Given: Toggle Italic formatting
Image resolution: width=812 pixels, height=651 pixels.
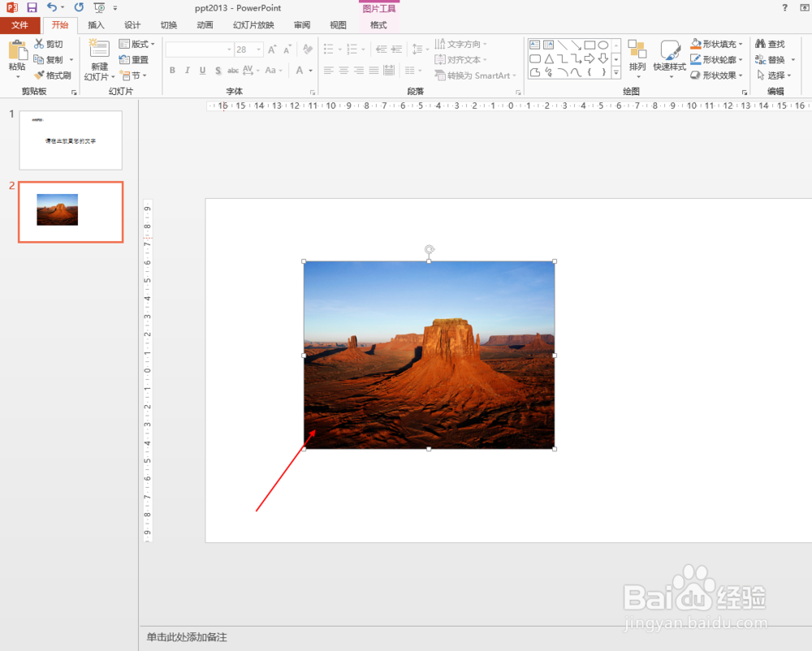Looking at the screenshot, I should (x=188, y=71).
